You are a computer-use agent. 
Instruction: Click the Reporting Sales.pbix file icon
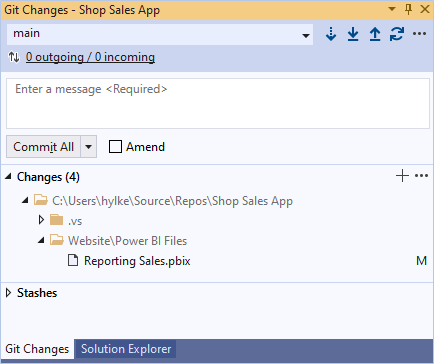click(73, 260)
